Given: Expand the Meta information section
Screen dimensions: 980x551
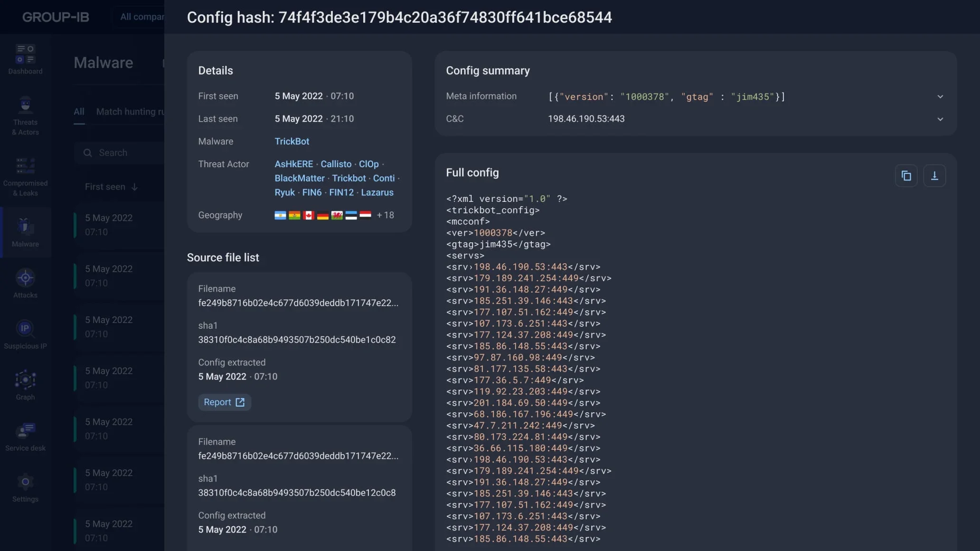Looking at the screenshot, I should click(941, 96).
